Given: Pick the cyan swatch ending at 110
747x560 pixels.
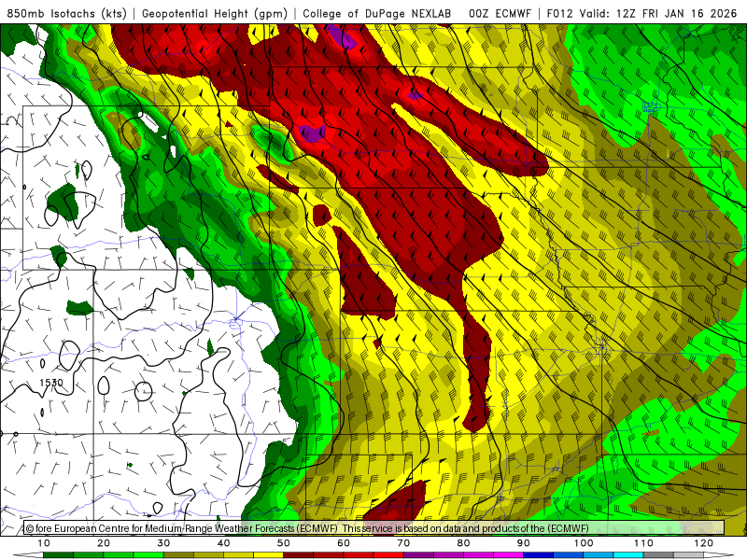Looking at the screenshot, I should pos(628,555).
